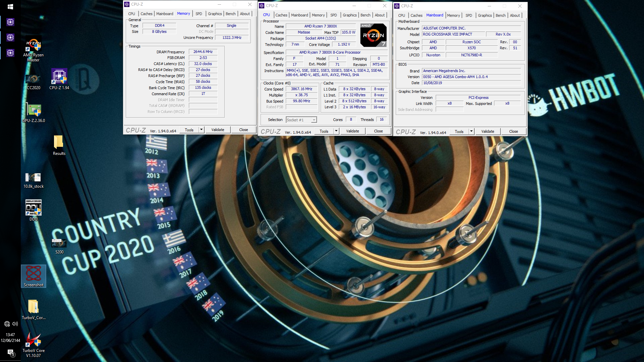Click the volume speaker tray icon
Image resolution: width=644 pixels, height=362 pixels.
click(x=15, y=324)
